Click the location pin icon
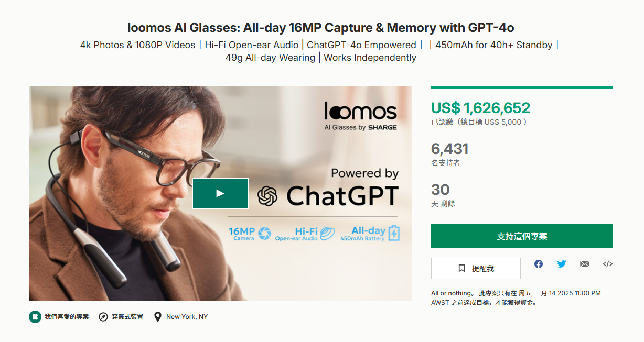644x342 pixels. [158, 317]
